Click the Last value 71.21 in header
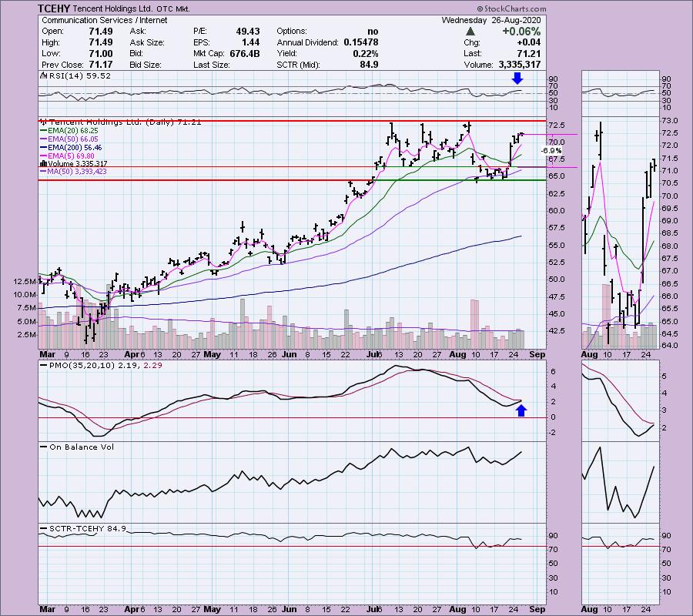Screen dimensions: 693x616 pos(529,53)
